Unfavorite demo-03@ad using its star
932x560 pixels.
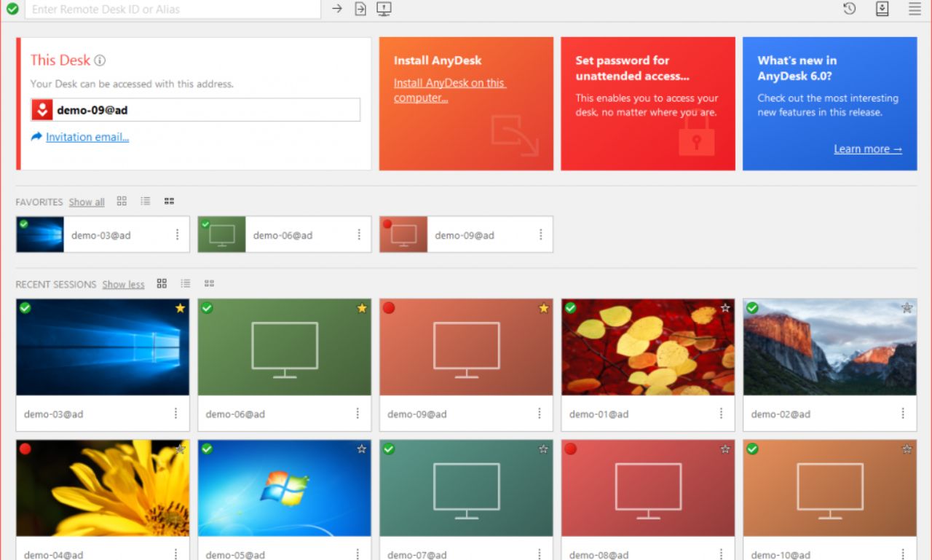(180, 308)
